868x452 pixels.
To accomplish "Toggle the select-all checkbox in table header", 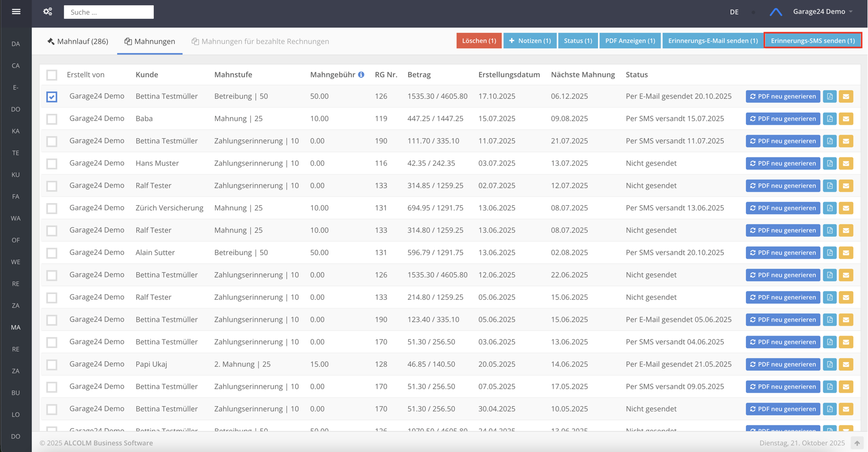I will point(52,75).
